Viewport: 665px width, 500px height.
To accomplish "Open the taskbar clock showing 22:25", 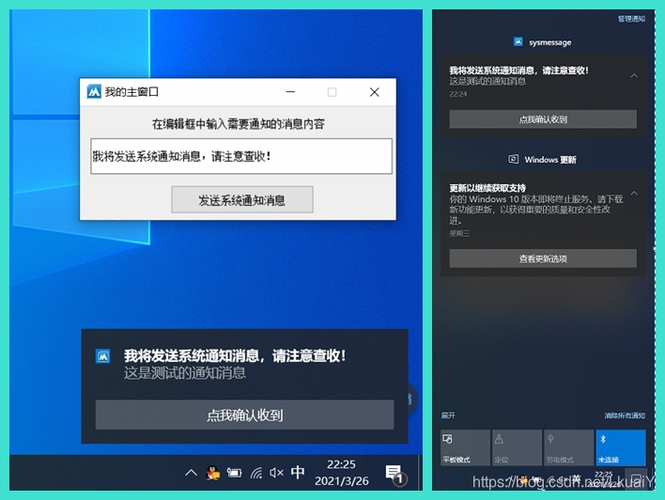I will pos(341,472).
